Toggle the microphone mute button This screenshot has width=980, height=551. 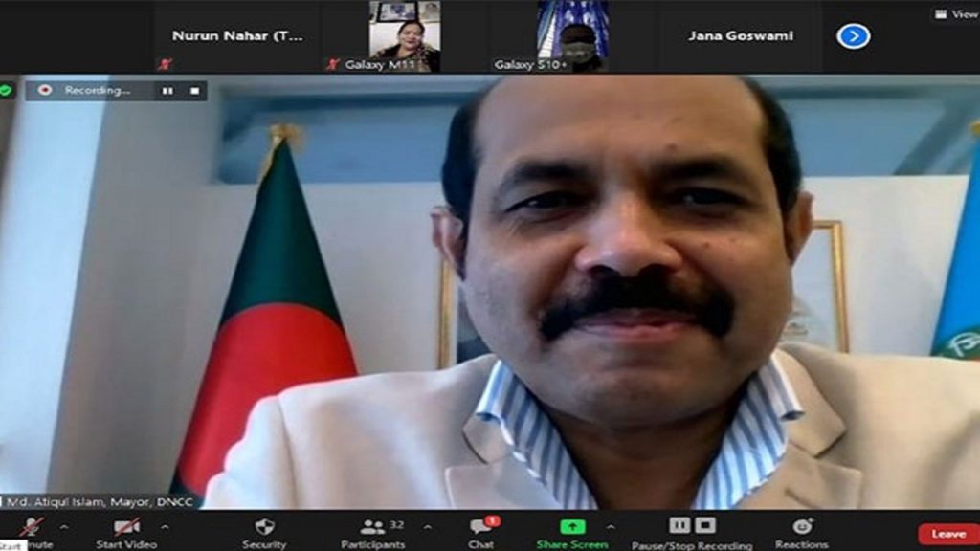pos(32,527)
